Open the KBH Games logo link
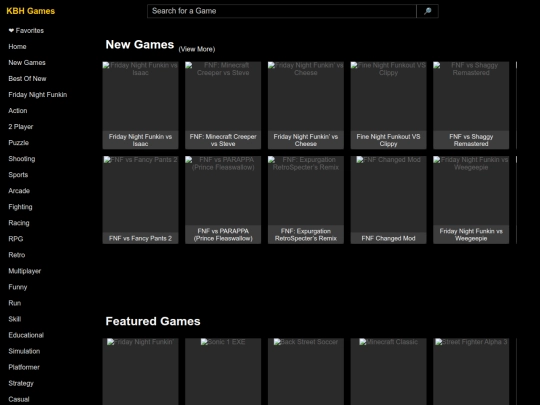The image size is (540, 405). pyautogui.click(x=31, y=11)
